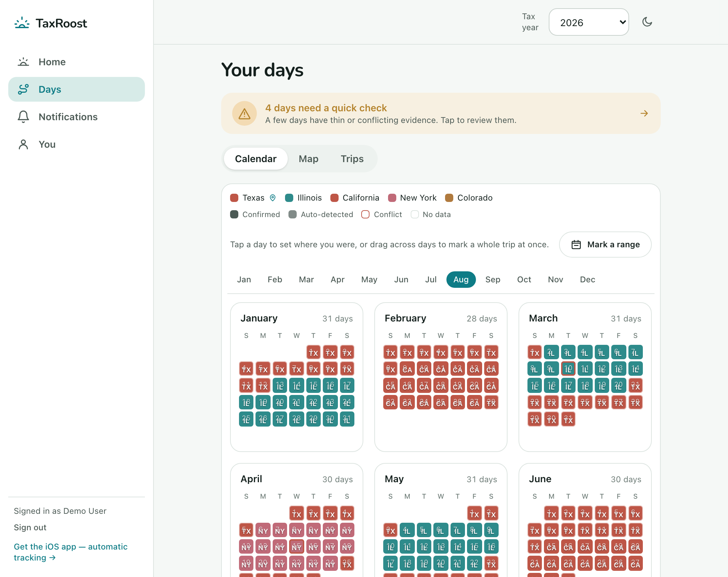This screenshot has height=577, width=728.
Task: Jump to Feb in month selector
Action: click(275, 280)
